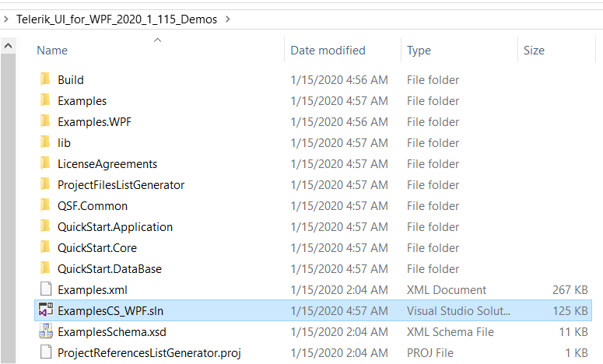Expand chevron after the Demos breadcrumb
The width and height of the screenshot is (603, 364).
coord(228,19)
